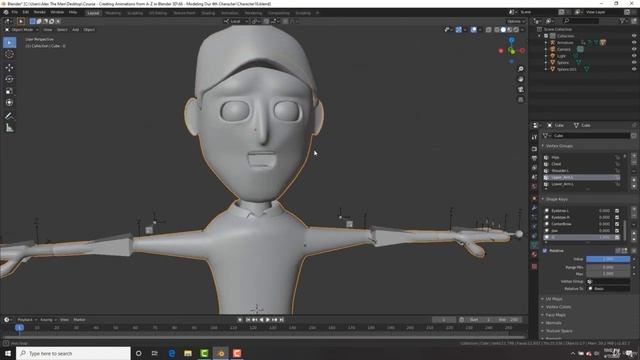The width and height of the screenshot is (640, 360).
Task: Adjust the Range Min field
Action: click(608, 267)
